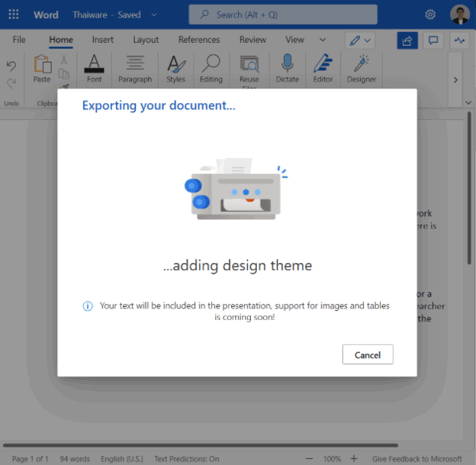476x465 pixels.
Task: Switch to the References tab
Action: click(199, 40)
